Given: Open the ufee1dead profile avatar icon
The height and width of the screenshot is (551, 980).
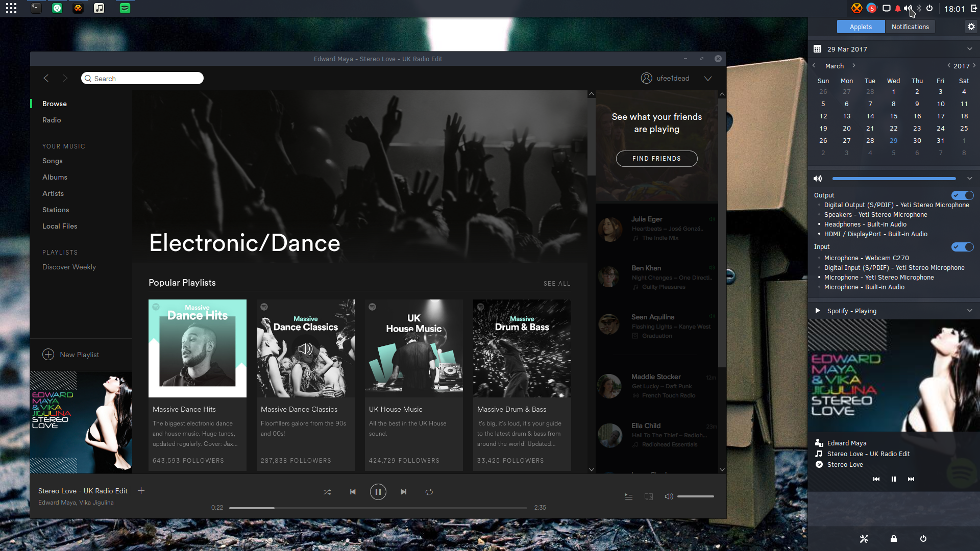Looking at the screenshot, I should coord(647,78).
